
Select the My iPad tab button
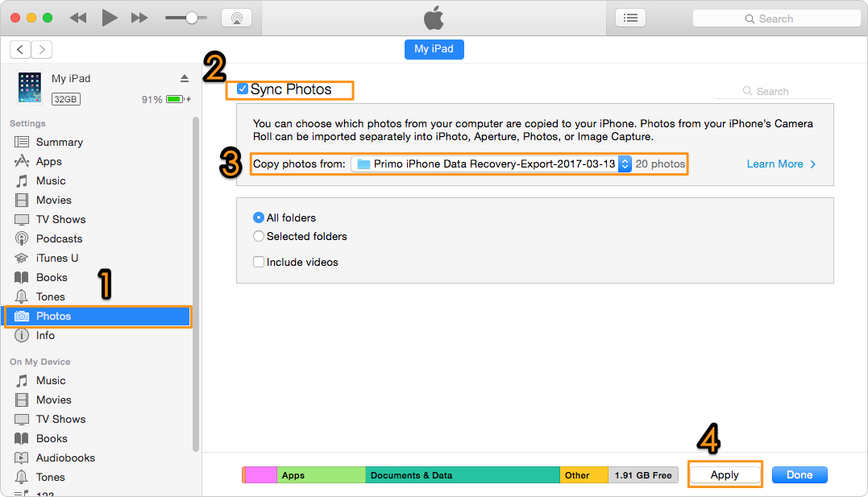(434, 49)
